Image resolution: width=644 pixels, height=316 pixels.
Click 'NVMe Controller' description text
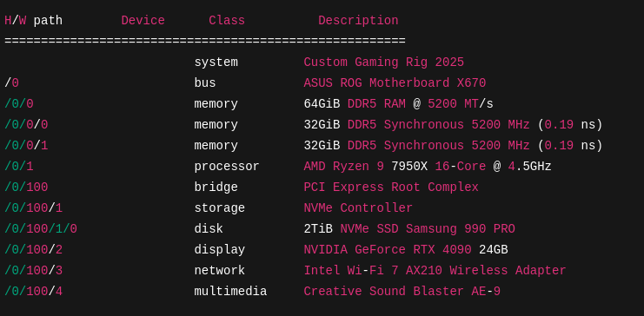(358, 208)
